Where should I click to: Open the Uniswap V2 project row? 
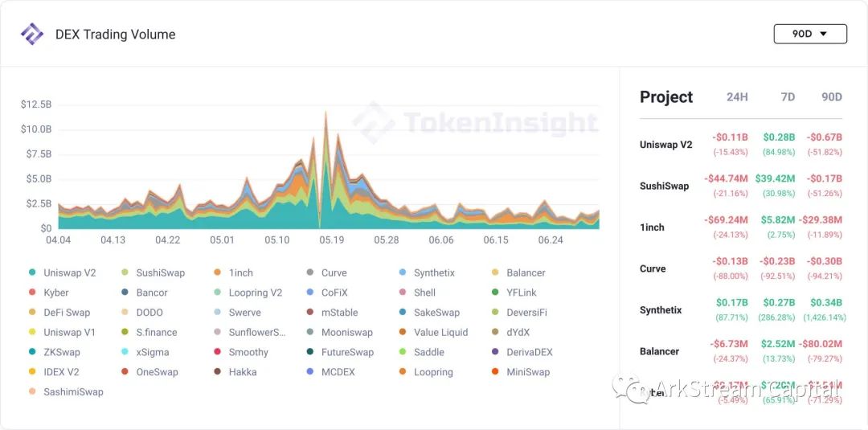pos(741,145)
